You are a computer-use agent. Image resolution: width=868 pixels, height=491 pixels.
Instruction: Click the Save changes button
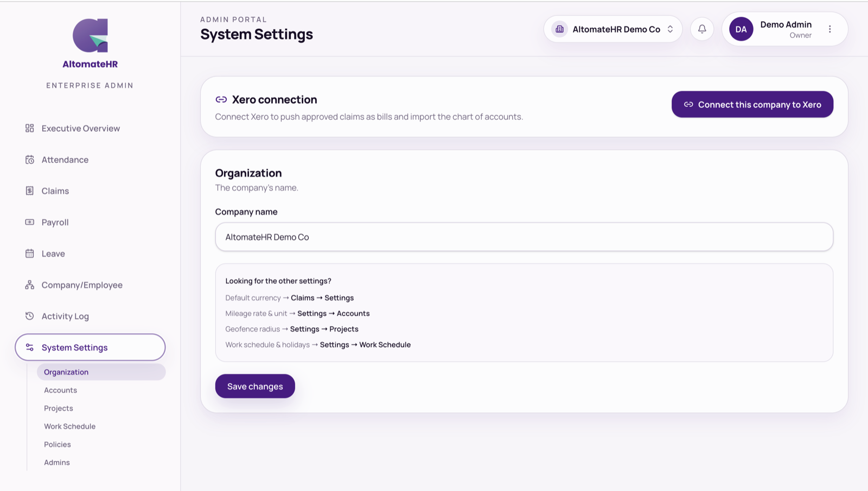coord(255,386)
